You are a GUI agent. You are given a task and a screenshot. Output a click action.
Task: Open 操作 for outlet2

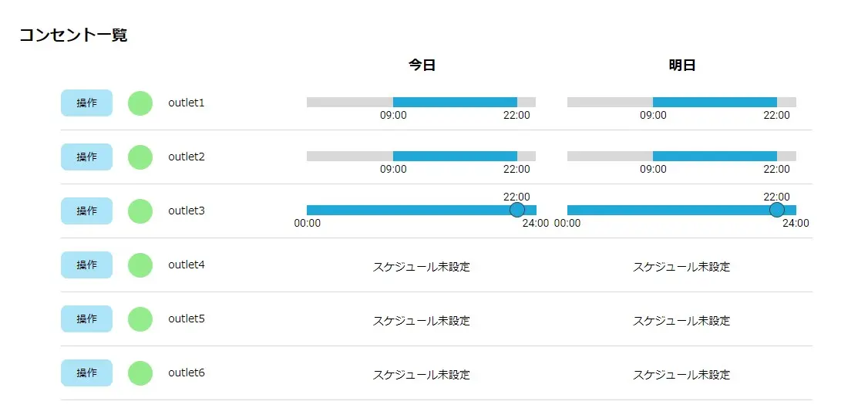[x=86, y=157]
